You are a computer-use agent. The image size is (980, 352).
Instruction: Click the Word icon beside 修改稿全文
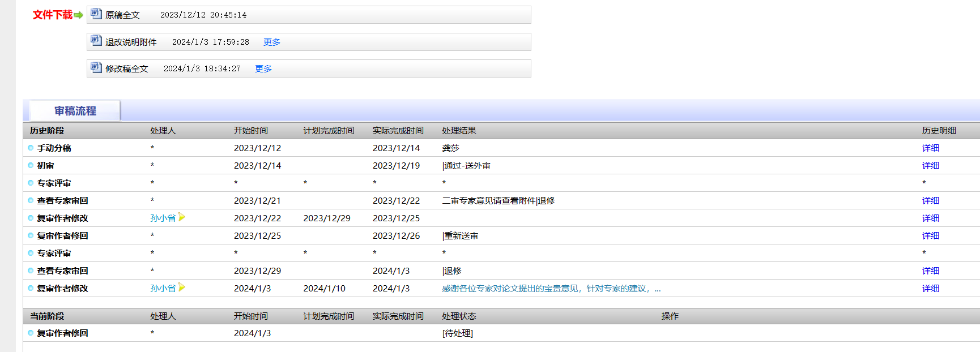[x=96, y=67]
